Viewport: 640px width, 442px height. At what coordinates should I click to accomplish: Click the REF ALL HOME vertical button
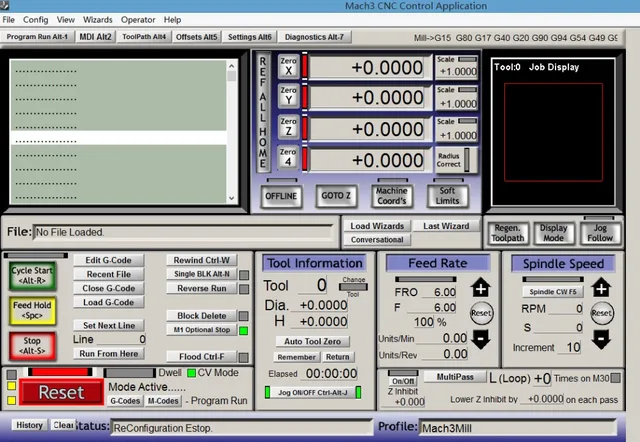pyautogui.click(x=263, y=112)
